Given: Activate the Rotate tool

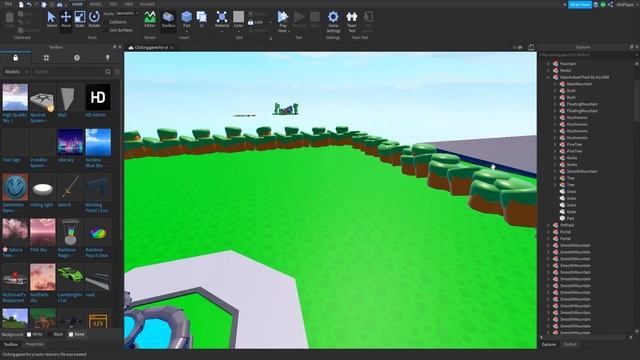Looking at the screenshot, I should (x=94, y=19).
